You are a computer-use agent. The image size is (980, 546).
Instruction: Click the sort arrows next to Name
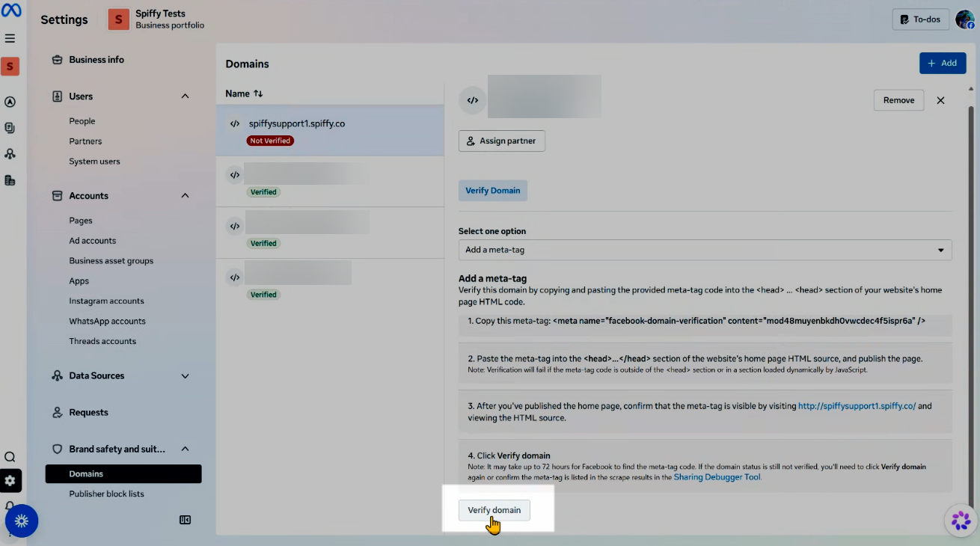tap(258, 93)
